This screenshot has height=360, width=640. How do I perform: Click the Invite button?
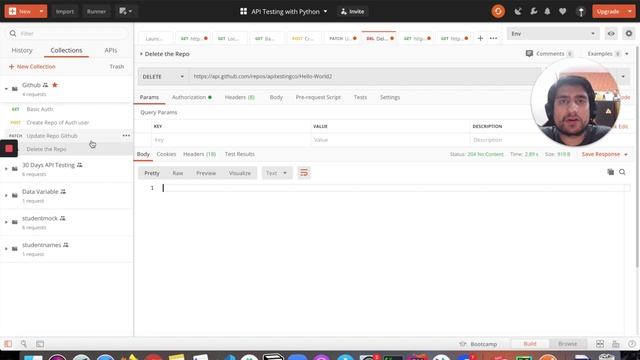click(x=352, y=11)
